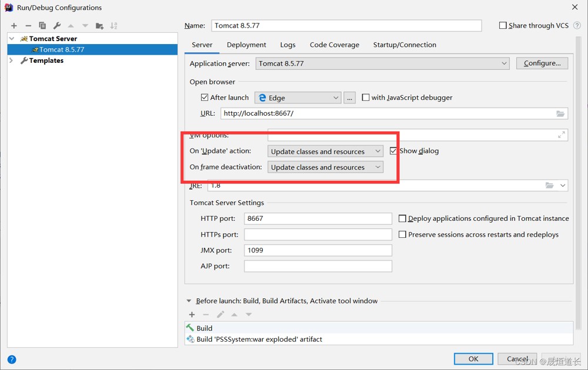588x370 pixels.
Task: Confirm settings with the OK button
Action: point(473,359)
